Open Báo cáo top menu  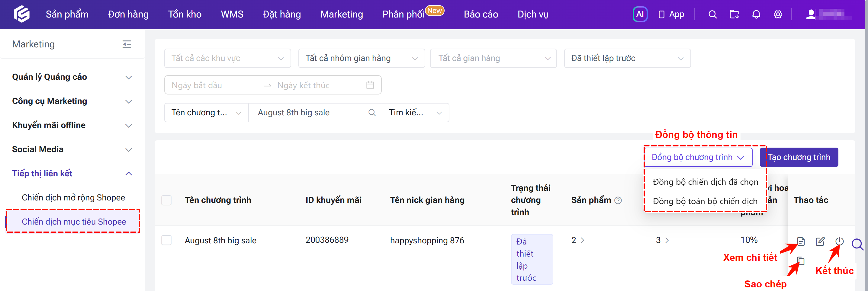(x=481, y=14)
